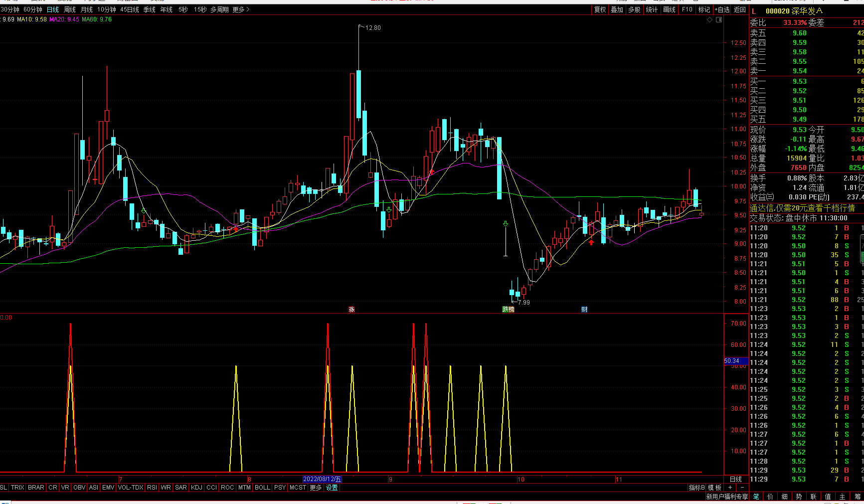Viewport: 864px width, 504px height.
Task: Click the 2022/08/12 date marker on the time axis
Action: tap(323, 479)
